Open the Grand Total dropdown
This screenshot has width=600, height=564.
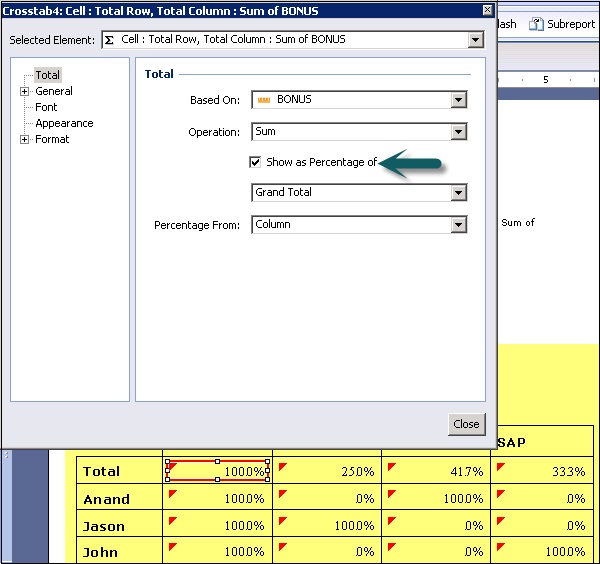pyautogui.click(x=458, y=193)
